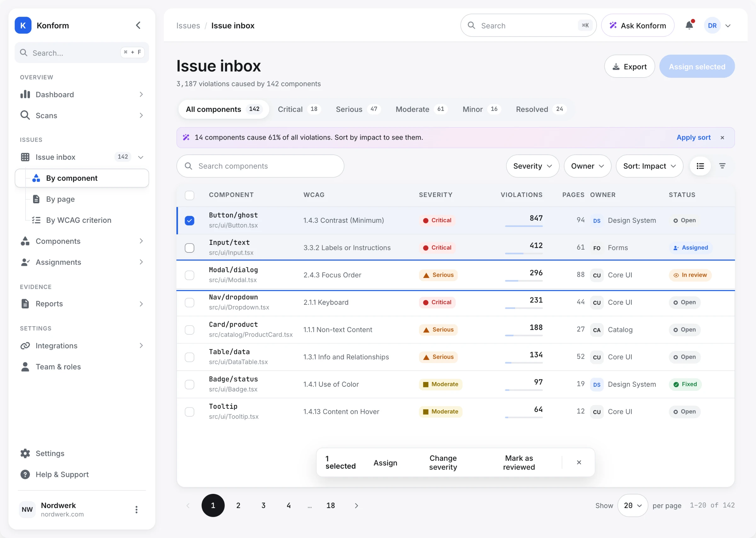Image resolution: width=756 pixels, height=538 pixels.
Task: Close the bulk selection action bar
Action: click(579, 462)
